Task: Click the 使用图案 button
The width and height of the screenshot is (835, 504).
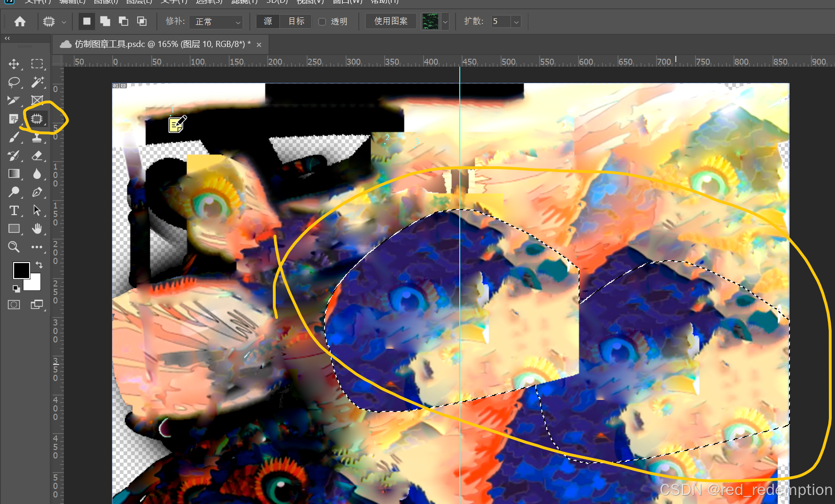Action: pyautogui.click(x=391, y=22)
